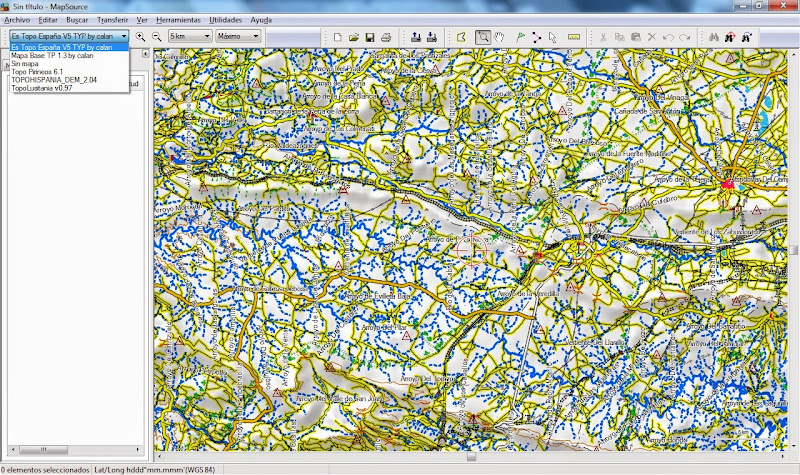The height and width of the screenshot is (475, 800).
Task: Click '0 elementos seleccionados' status text
Action: (x=45, y=470)
